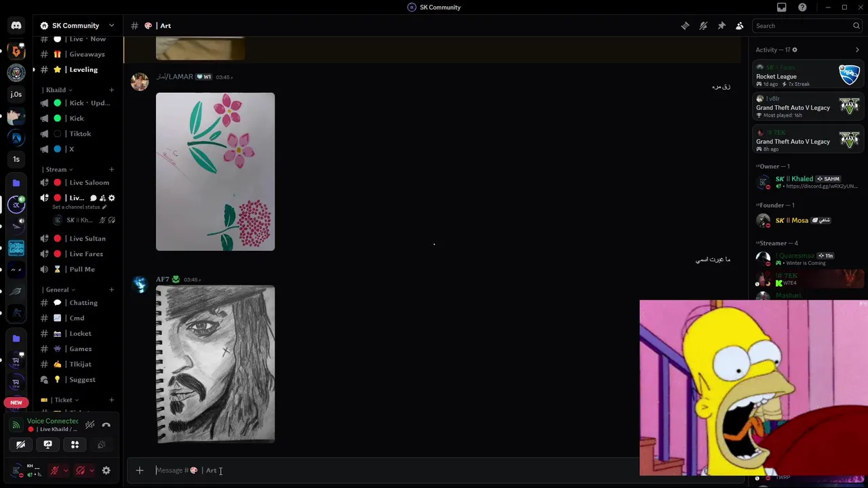This screenshot has width=868, height=488.
Task: Expand the Activity panel chevron
Action: (857, 49)
